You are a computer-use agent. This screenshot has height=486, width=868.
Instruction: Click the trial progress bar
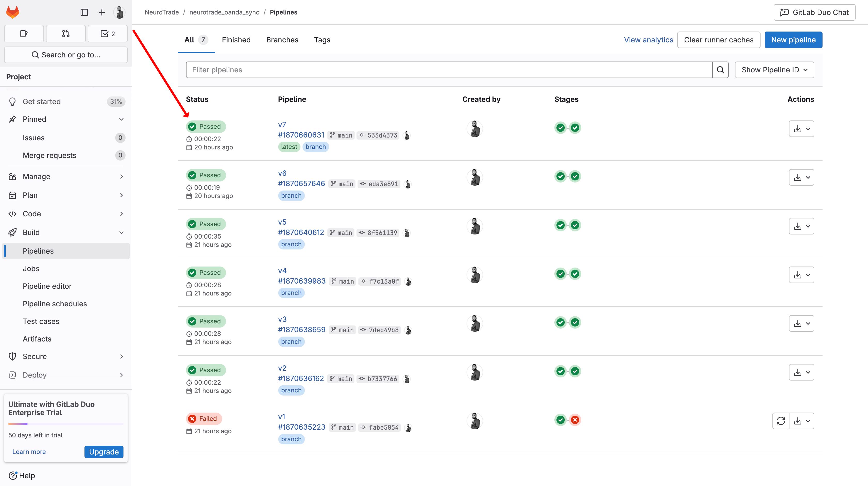[x=66, y=424]
